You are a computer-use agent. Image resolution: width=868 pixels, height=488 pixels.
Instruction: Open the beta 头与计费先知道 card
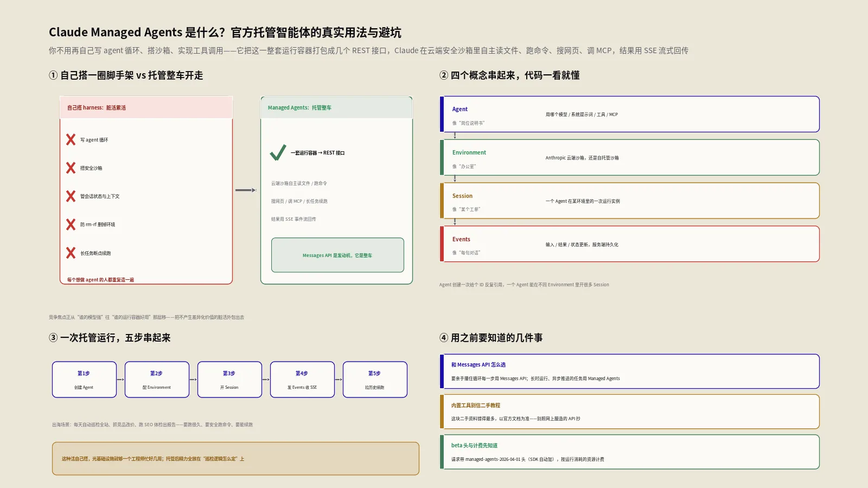(629, 452)
